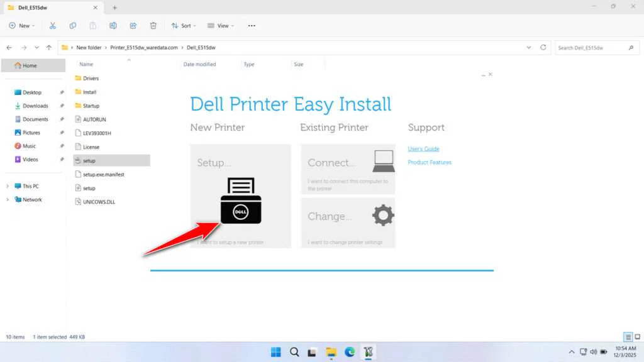Click the Delete icon in the toolbar
Viewport: 644px width, 362px height.
click(x=153, y=25)
